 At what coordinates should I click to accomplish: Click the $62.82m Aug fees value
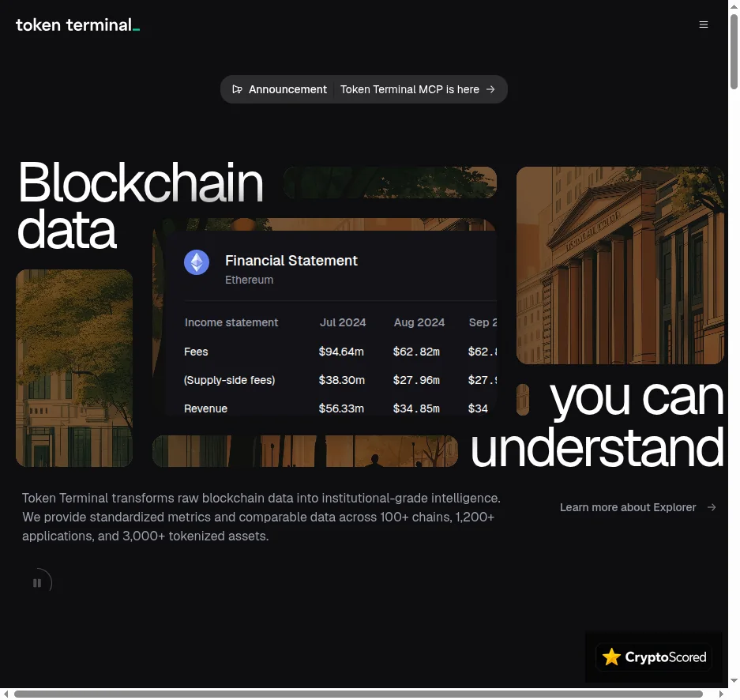[x=416, y=352]
